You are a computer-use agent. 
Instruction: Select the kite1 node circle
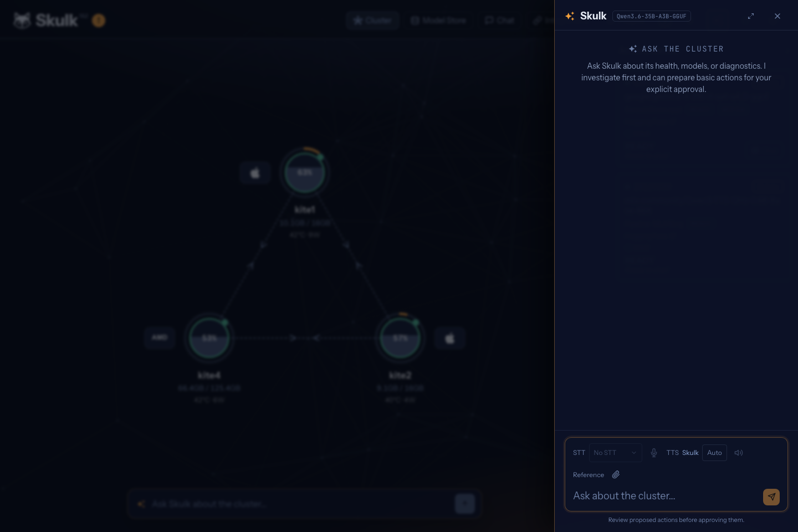click(305, 172)
